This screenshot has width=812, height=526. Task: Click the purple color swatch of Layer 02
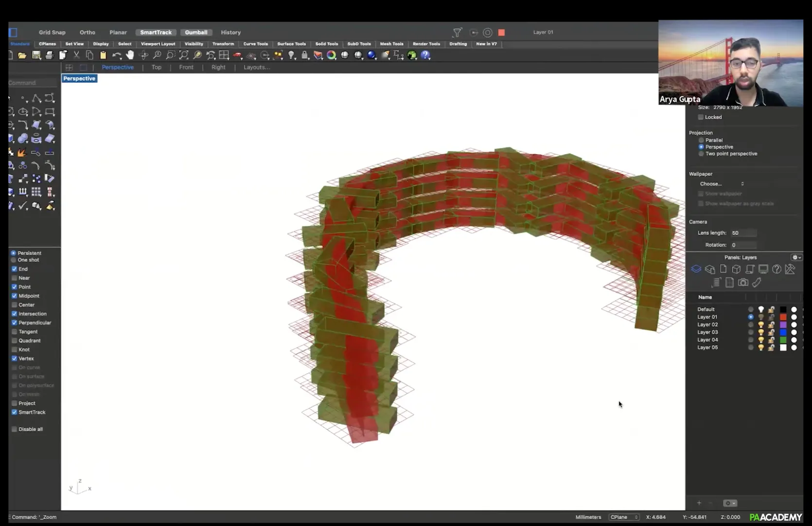tap(783, 325)
